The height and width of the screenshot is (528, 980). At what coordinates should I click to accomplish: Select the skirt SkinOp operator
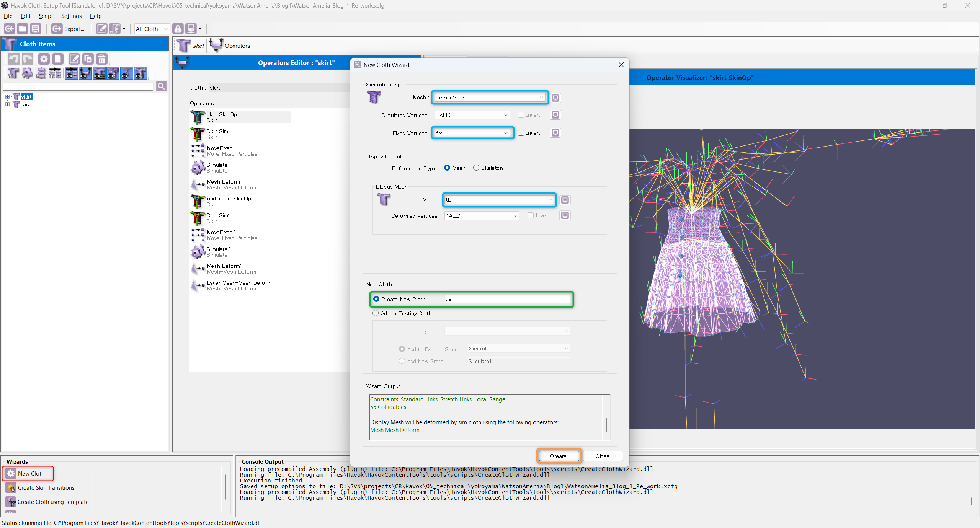(240, 117)
